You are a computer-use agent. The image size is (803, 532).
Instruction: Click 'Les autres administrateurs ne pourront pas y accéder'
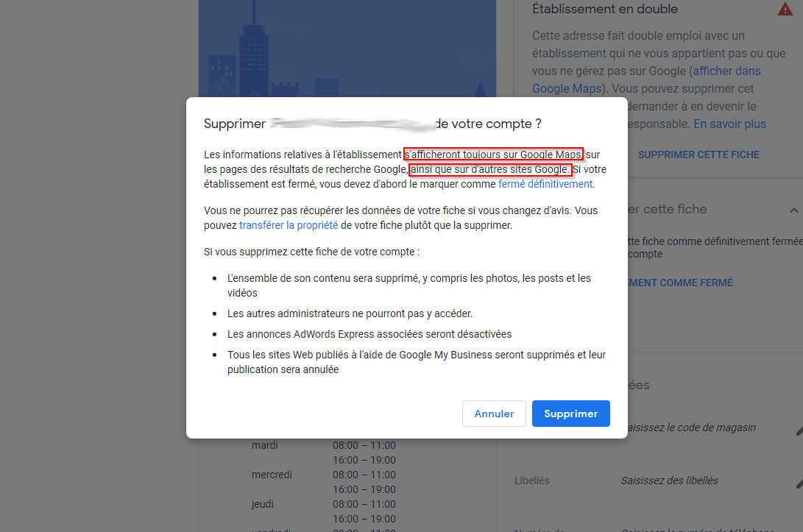350,313
